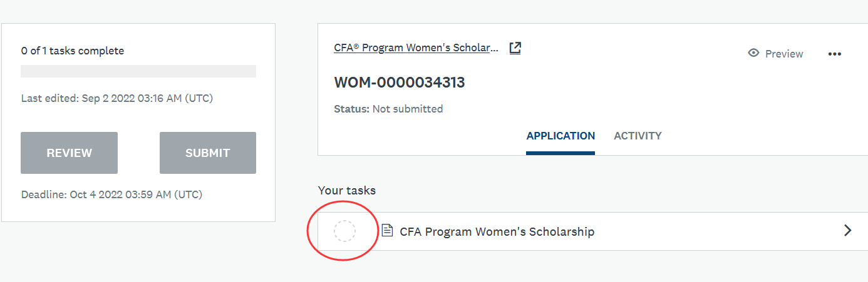The image size is (868, 282).
Task: Switch to the ACTIVITY tab
Action: coord(638,136)
